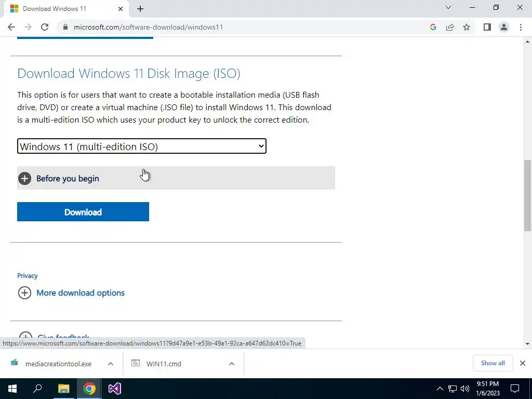This screenshot has width=532, height=399.
Task: Launch Visual Studio from taskbar
Action: tap(115, 389)
